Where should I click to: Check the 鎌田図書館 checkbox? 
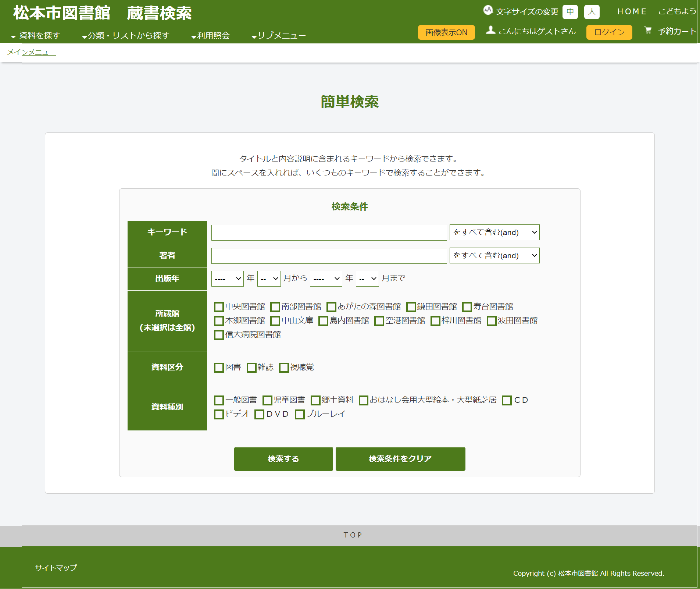pos(411,307)
